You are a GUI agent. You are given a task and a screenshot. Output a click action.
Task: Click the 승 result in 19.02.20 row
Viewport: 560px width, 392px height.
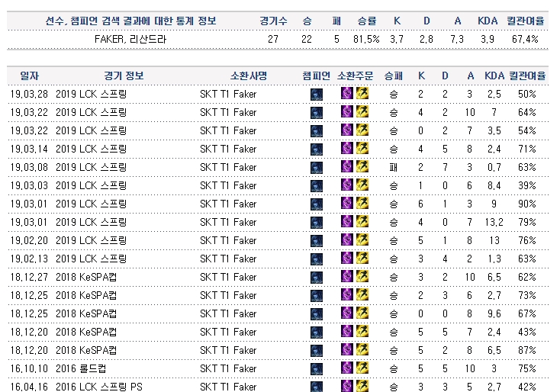(x=393, y=241)
